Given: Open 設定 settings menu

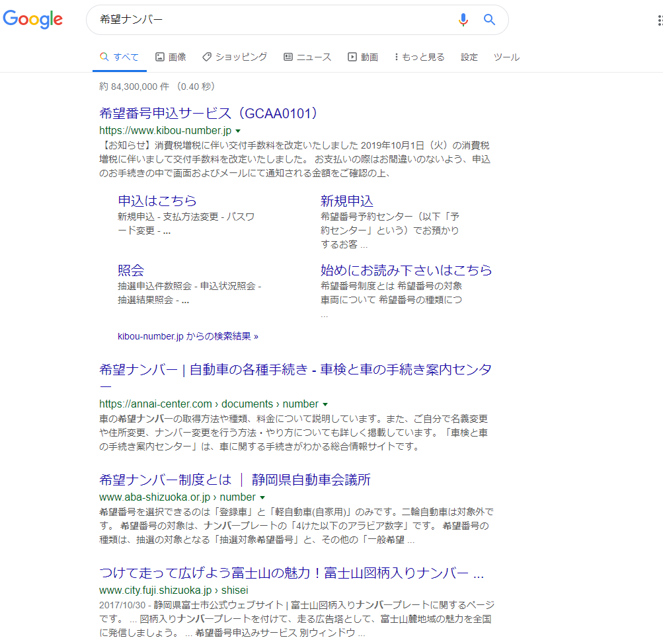Looking at the screenshot, I should (x=469, y=57).
